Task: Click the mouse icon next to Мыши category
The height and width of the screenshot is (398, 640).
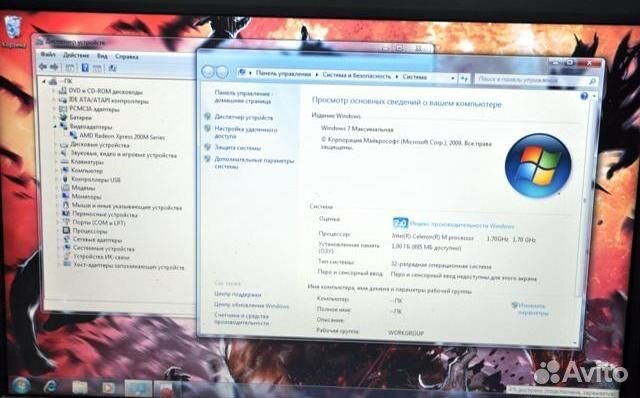Action: (x=66, y=205)
